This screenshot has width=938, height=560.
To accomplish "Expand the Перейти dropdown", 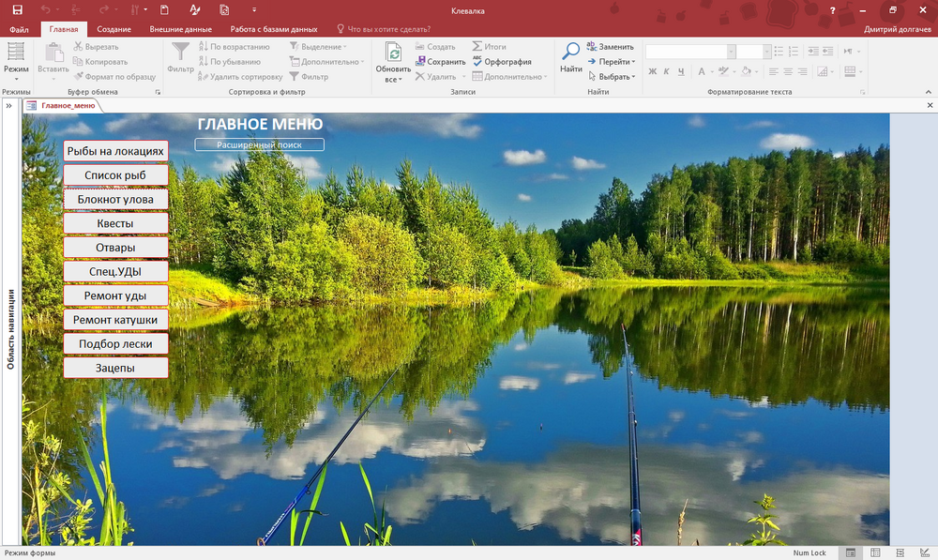I will [x=633, y=62].
